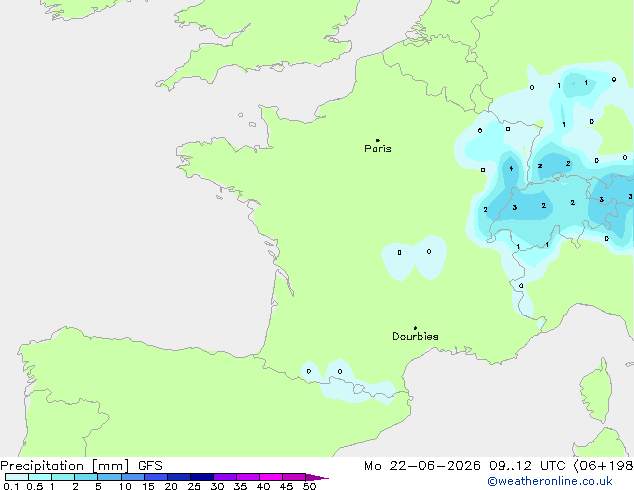The height and width of the screenshot is (490, 634).
Task: Pick the legend swatch between 35 and 40
Action: tap(248, 477)
